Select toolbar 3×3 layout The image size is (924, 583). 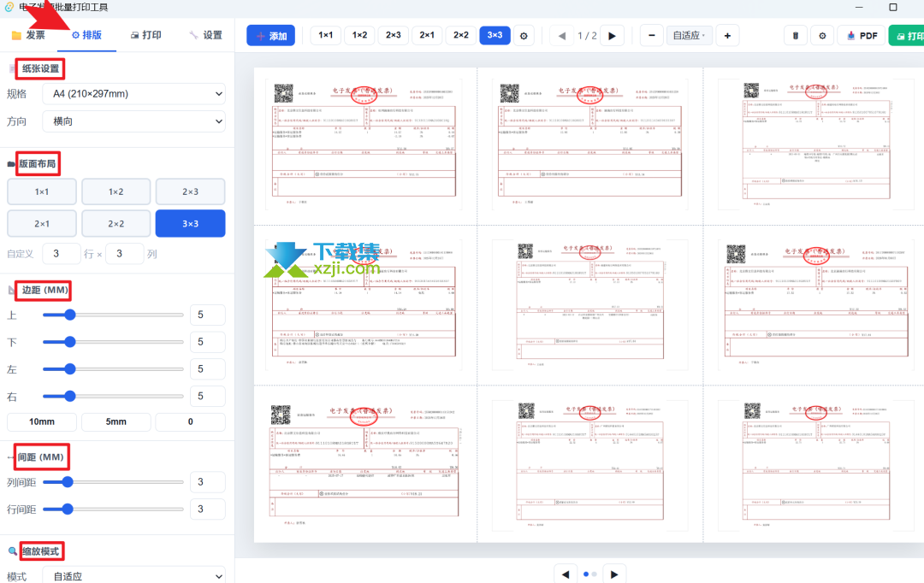pyautogui.click(x=495, y=35)
